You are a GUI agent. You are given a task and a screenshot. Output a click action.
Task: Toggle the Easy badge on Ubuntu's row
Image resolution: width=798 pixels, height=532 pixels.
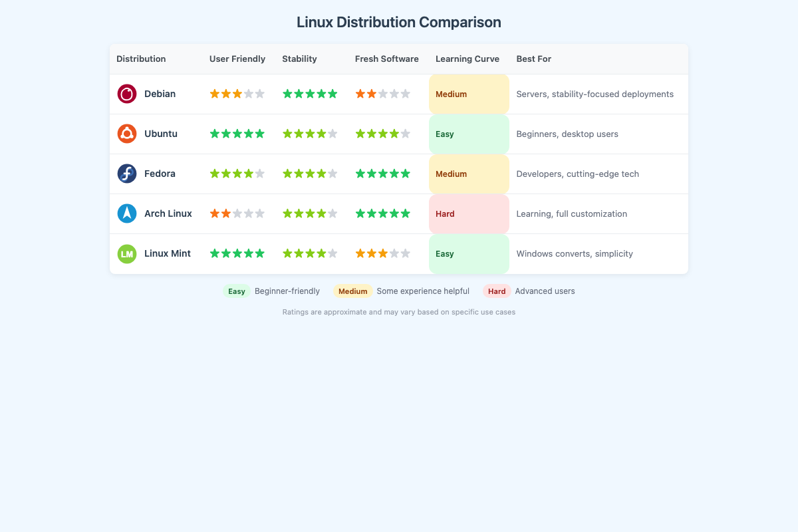(444, 134)
